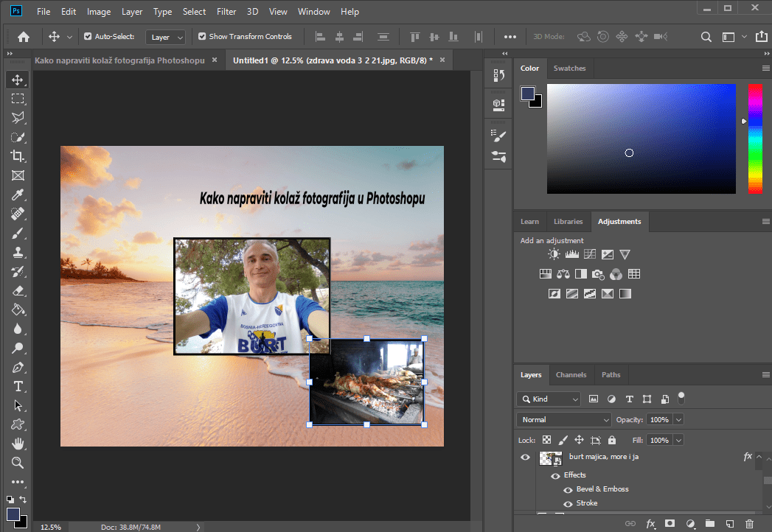Image resolution: width=772 pixels, height=532 pixels.
Task: Open the Filter menu
Action: tap(226, 12)
